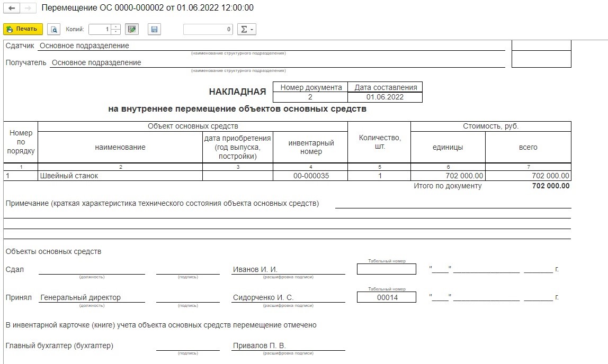Screen dimensions: 608x364
Task: Select Получатель value Основное подразделение
Action: point(96,63)
